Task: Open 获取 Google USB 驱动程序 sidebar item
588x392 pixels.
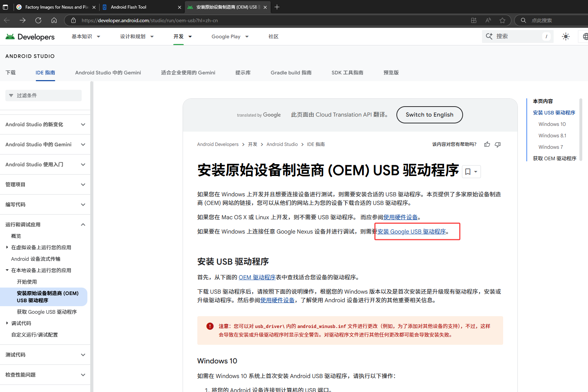Action: pyautogui.click(x=47, y=312)
